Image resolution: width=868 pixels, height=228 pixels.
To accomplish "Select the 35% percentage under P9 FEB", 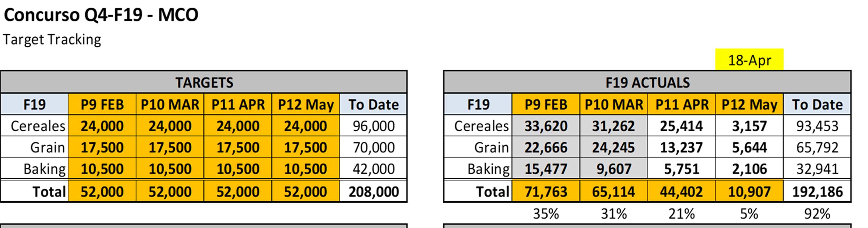I will [x=546, y=214].
